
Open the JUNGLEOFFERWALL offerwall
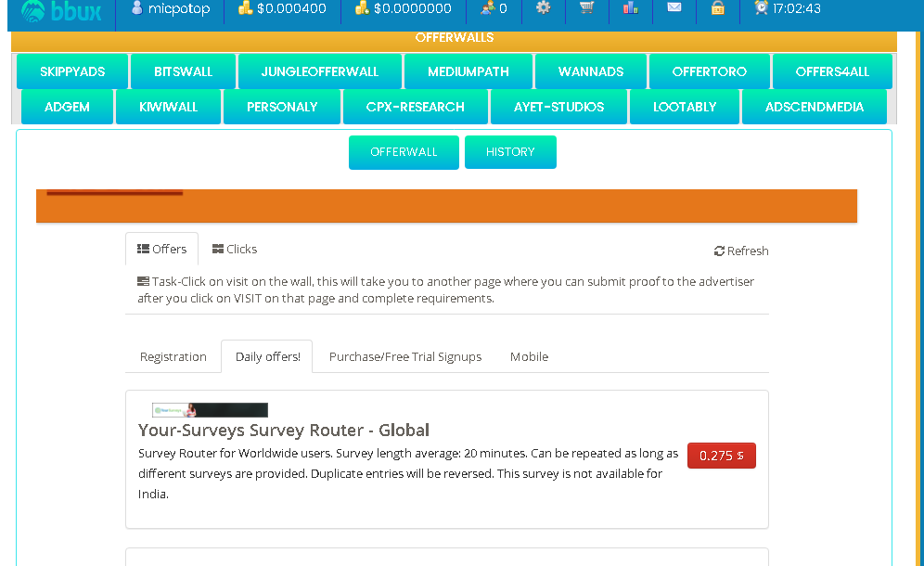320,71
